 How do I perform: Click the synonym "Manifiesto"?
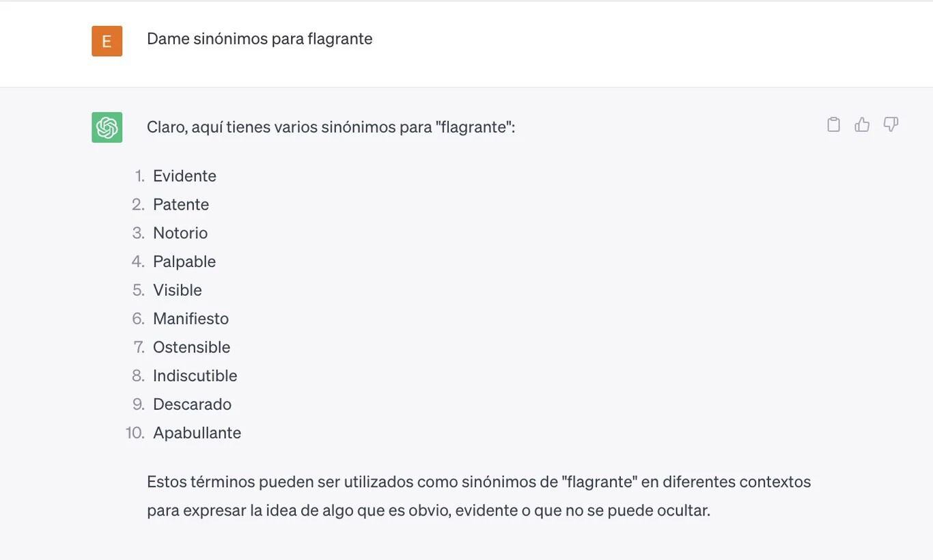click(191, 319)
